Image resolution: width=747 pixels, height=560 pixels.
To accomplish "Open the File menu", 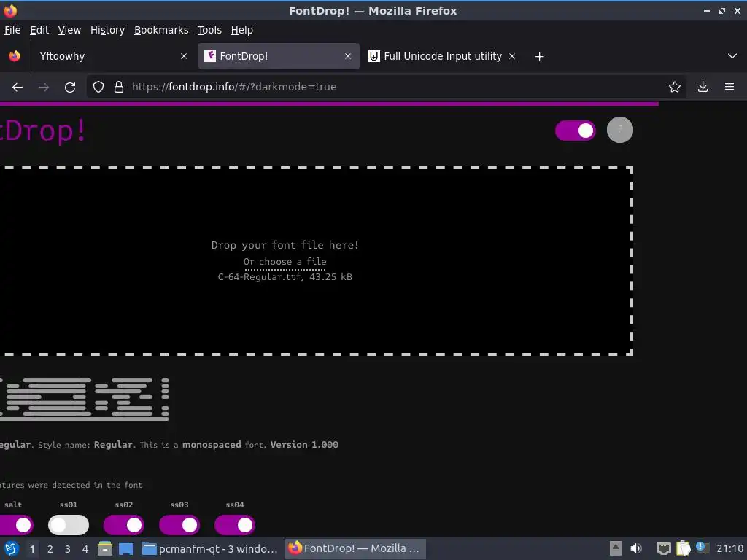I will coord(12,30).
